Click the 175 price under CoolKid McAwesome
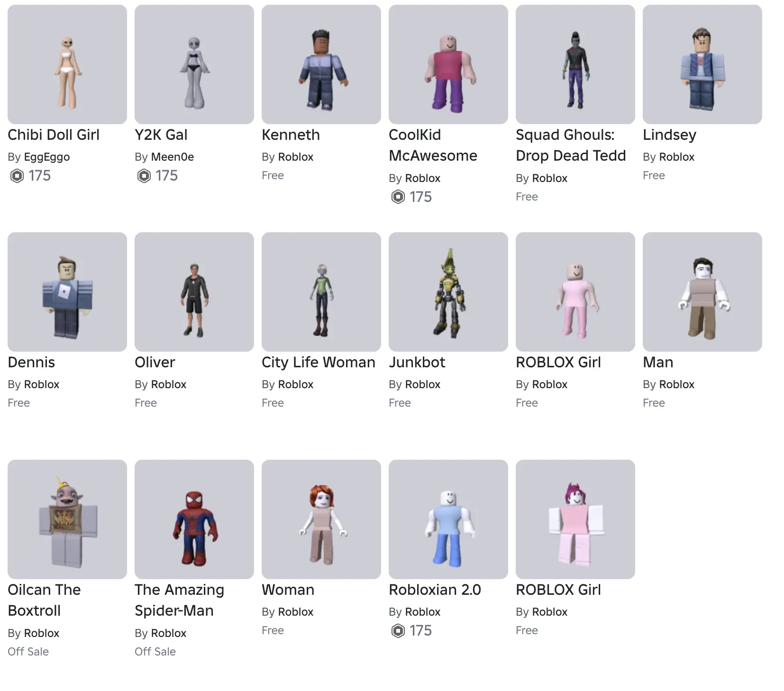784x691 pixels. (420, 197)
